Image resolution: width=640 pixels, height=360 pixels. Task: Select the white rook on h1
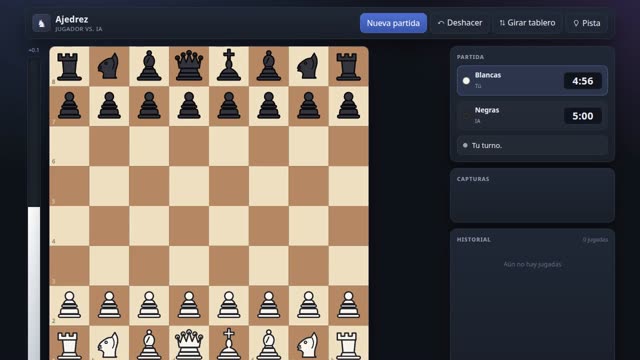(x=348, y=345)
